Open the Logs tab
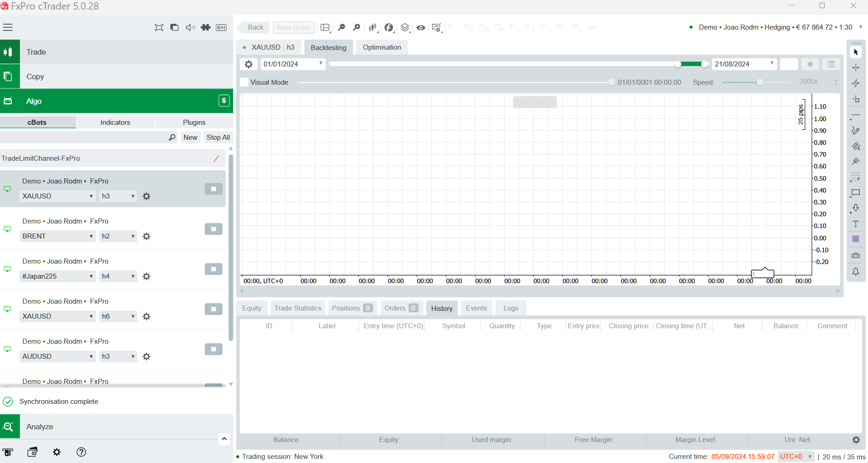 point(511,308)
